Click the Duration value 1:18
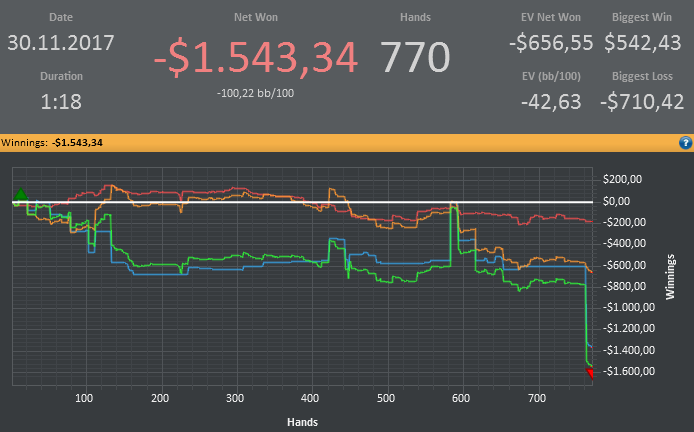The width and height of the screenshot is (694, 432). [61, 102]
